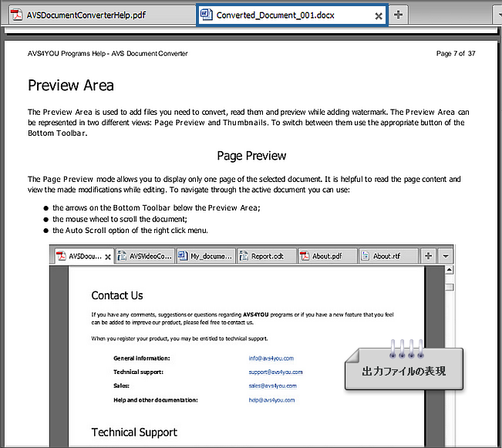Switch to the AVSDocumentConverterHelp.pdf tab
502x448 pixels.
point(102,15)
